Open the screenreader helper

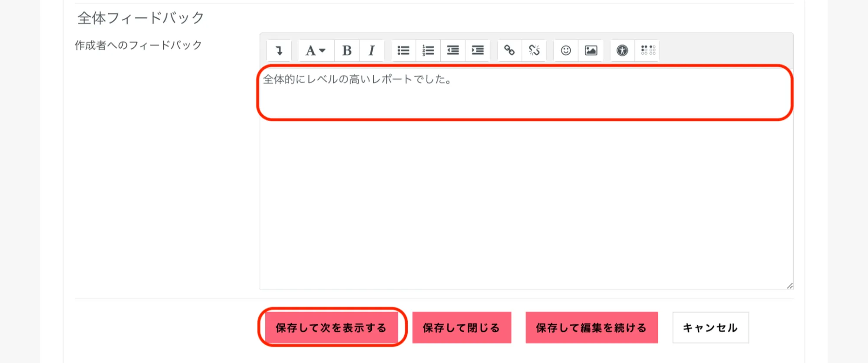pyautogui.click(x=647, y=50)
